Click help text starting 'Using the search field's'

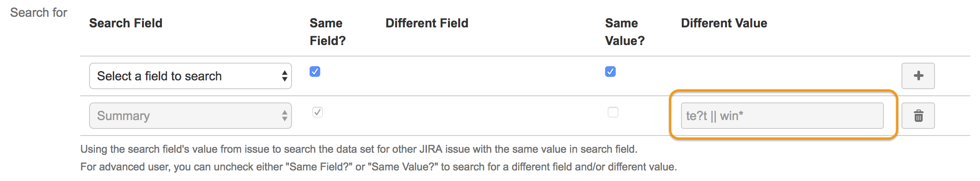point(358,149)
